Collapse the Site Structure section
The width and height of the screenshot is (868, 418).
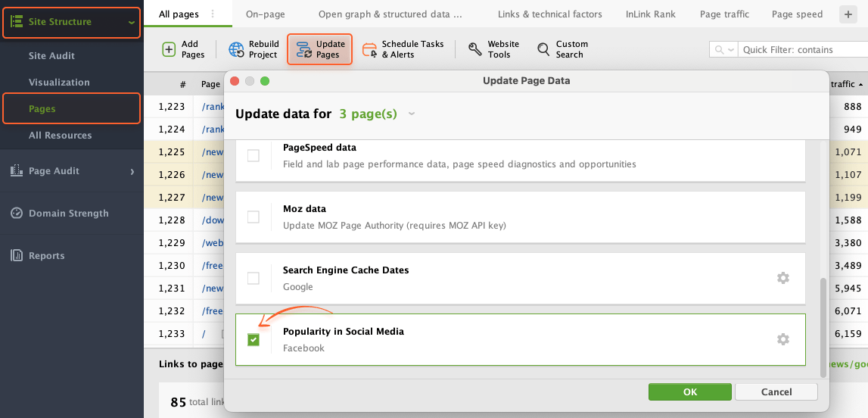131,22
